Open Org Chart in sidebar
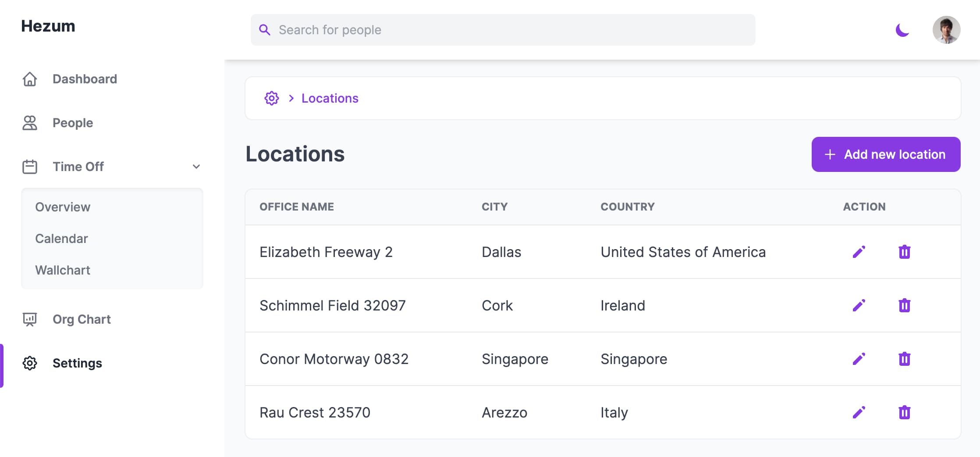Image resolution: width=980 pixels, height=457 pixels. coord(82,319)
